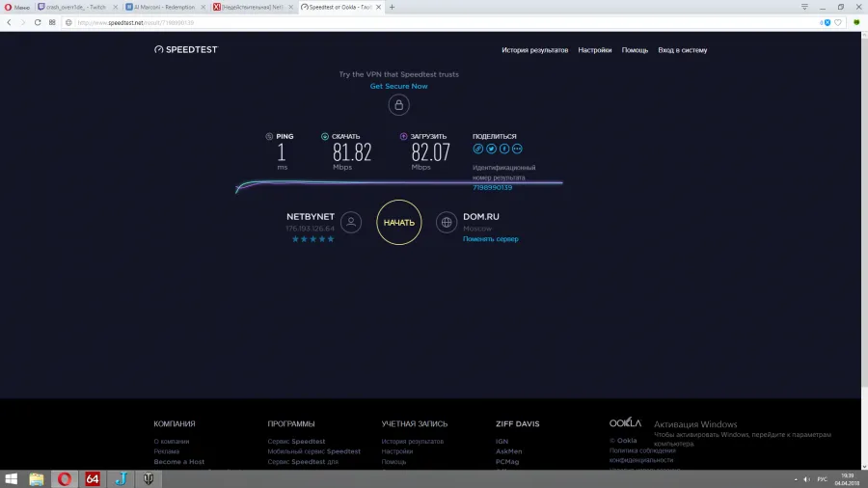The image size is (868, 488).
Task: Open more share options ellipsis
Action: pyautogui.click(x=517, y=149)
